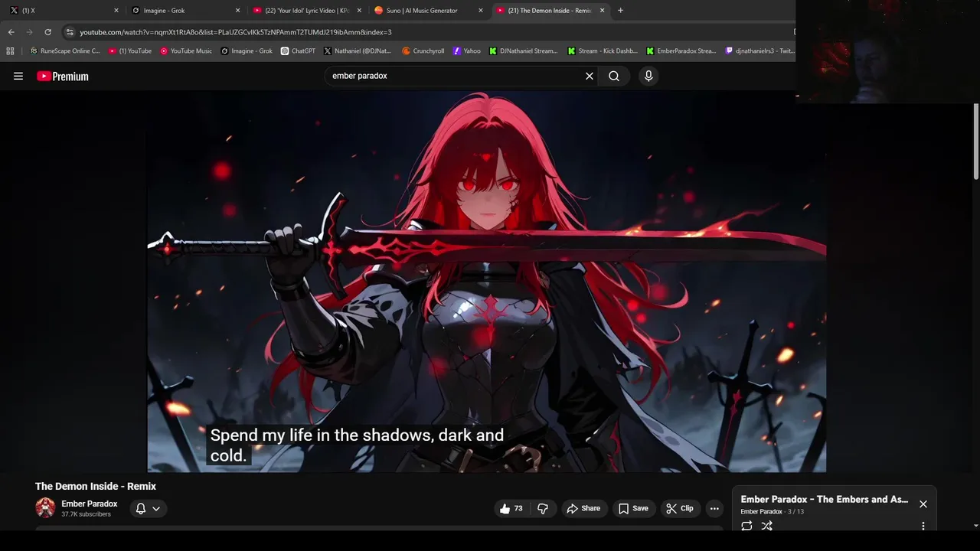Clear the search box with X

[x=590, y=76]
